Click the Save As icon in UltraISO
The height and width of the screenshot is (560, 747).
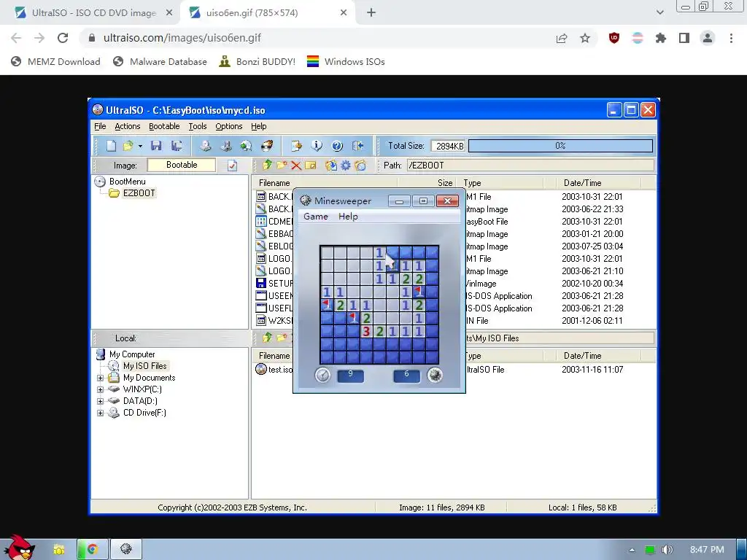(177, 146)
